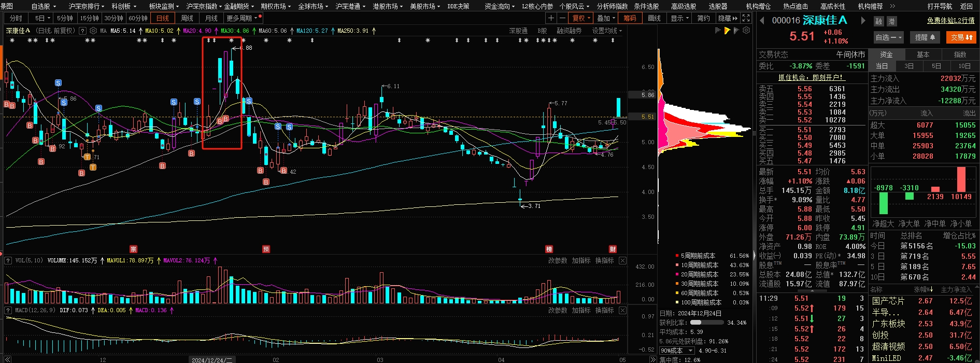Zoom out the chart with the minus icon
Screen dimensions: 980x363
pyautogui.click(x=562, y=18)
